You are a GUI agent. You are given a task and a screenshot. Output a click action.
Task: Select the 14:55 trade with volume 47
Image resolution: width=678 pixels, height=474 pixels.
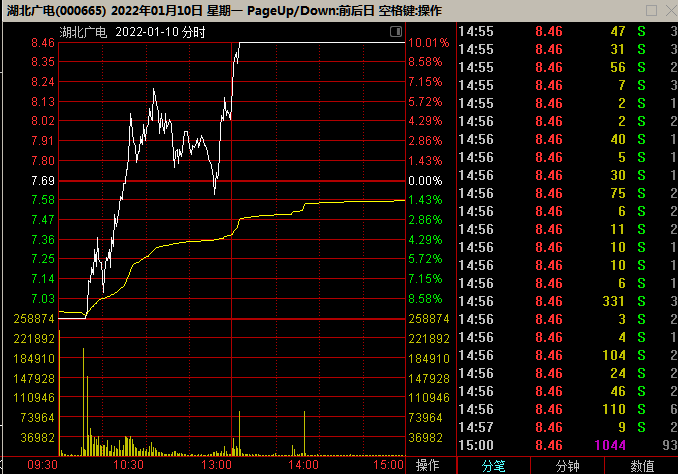tap(567, 31)
